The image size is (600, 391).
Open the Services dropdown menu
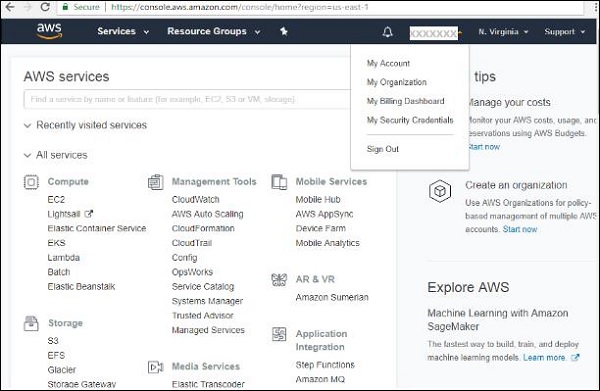(123, 31)
